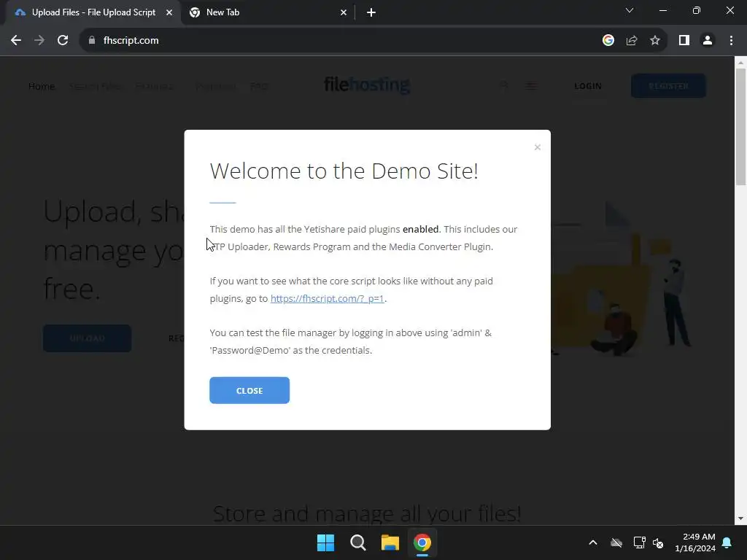Open the fhscript.com/?_p=1 link
This screenshot has height=560, width=747.
pos(328,298)
